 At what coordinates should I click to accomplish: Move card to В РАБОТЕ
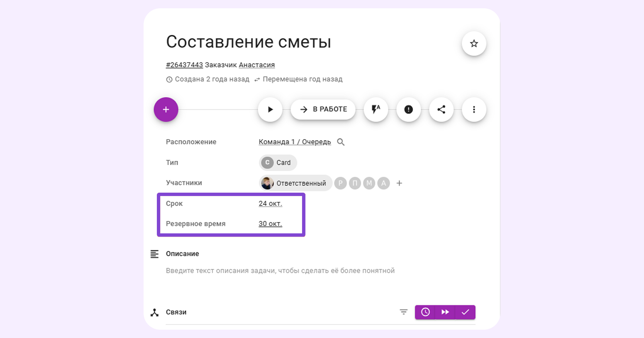(323, 110)
